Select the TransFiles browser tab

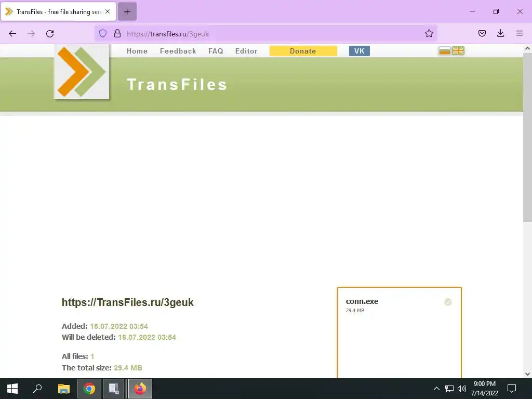coord(58,11)
